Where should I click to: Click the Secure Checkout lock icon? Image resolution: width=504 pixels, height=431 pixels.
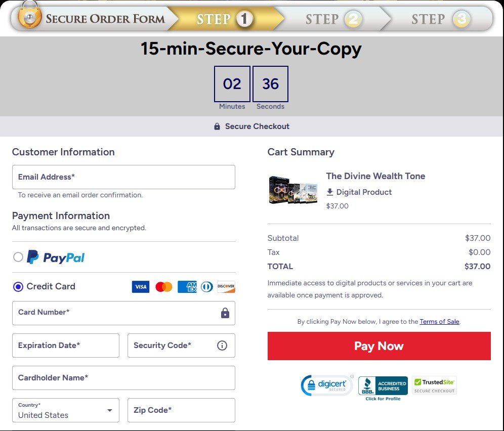point(217,126)
